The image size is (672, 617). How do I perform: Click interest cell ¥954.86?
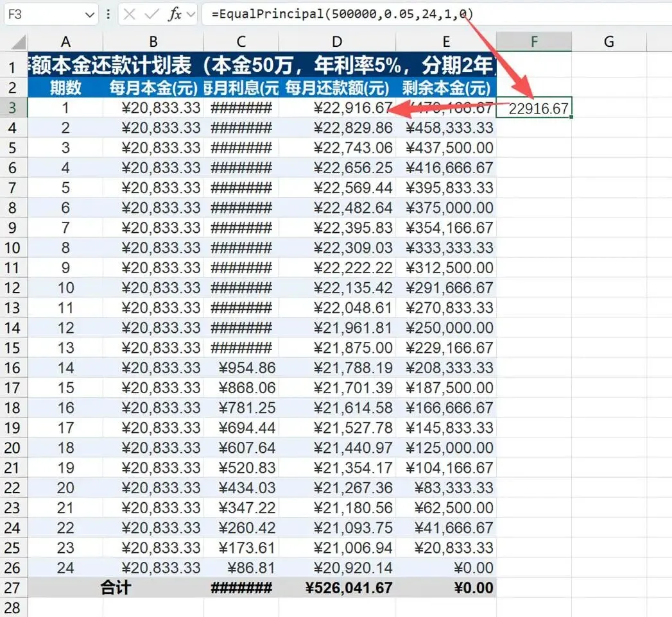[241, 368]
